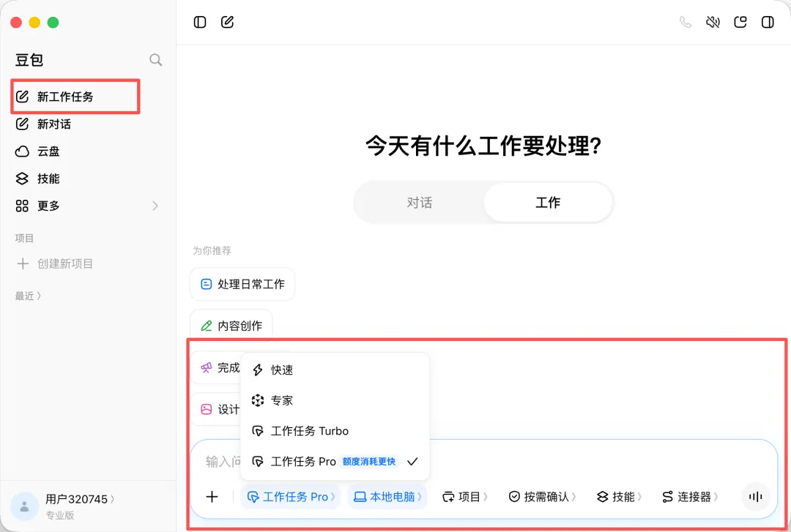Image resolution: width=791 pixels, height=532 pixels.
Task: Open the 工作任务 Pro model dropdown
Action: (291, 497)
